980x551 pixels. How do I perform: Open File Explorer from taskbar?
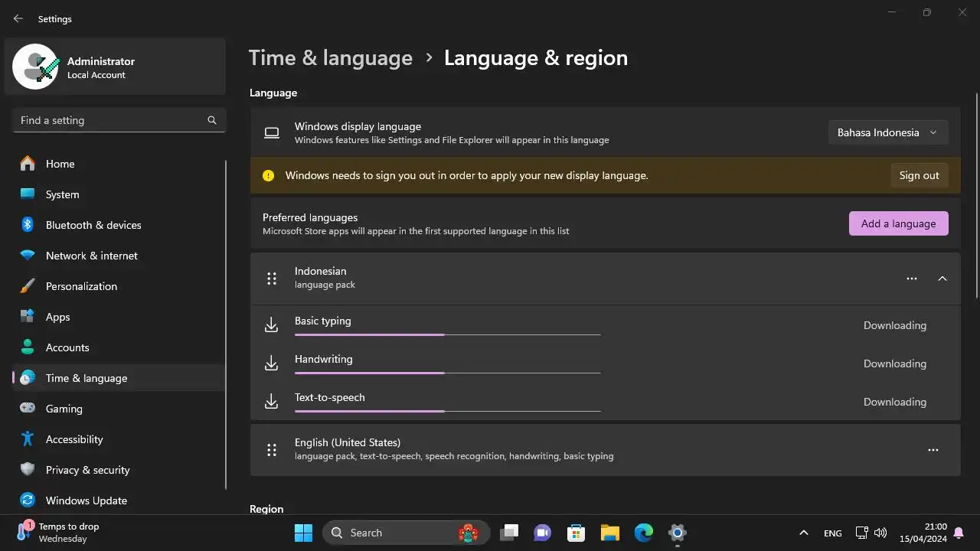click(x=609, y=533)
